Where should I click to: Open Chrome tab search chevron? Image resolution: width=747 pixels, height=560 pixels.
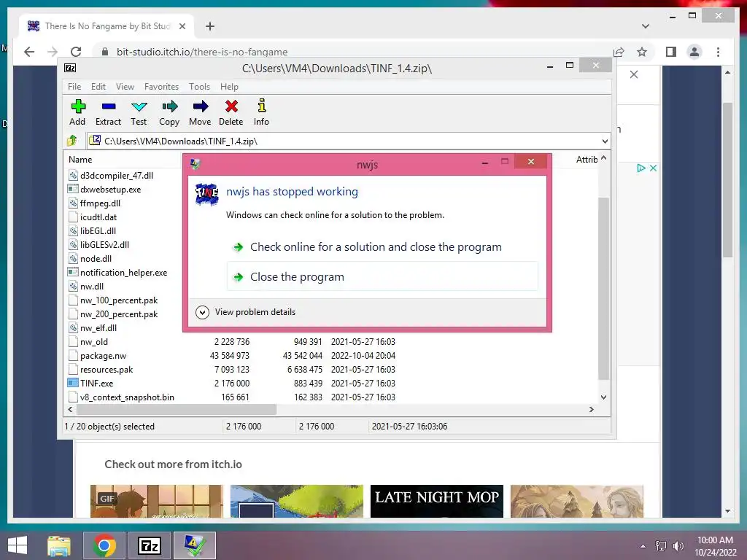coord(646,26)
